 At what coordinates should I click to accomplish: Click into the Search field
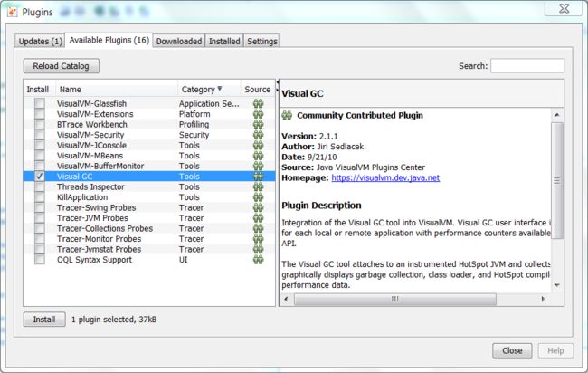point(527,66)
